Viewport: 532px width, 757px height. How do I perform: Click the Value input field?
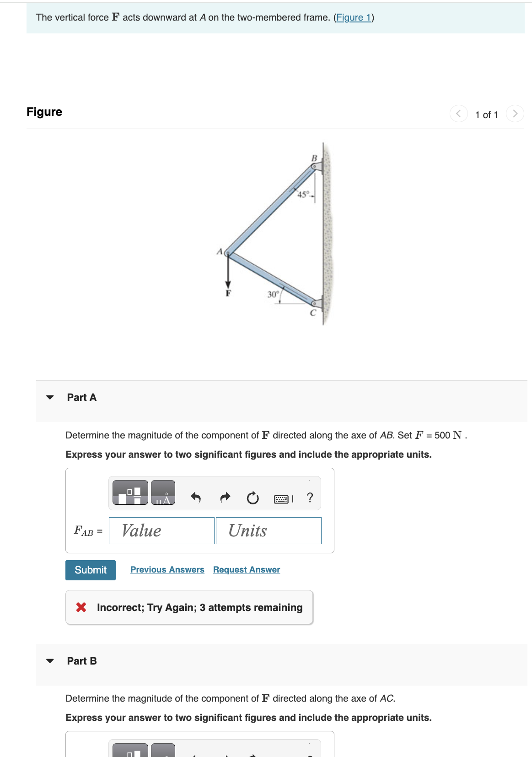click(x=161, y=530)
